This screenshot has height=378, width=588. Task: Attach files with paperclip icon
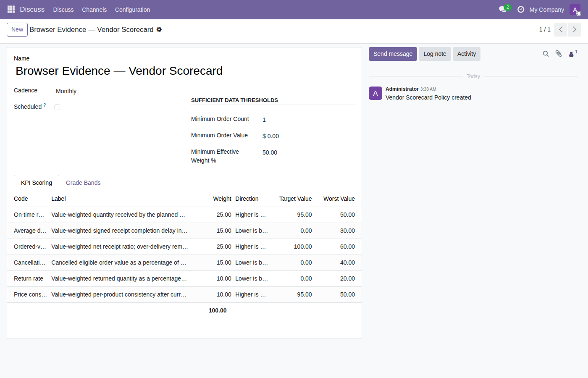pos(559,54)
